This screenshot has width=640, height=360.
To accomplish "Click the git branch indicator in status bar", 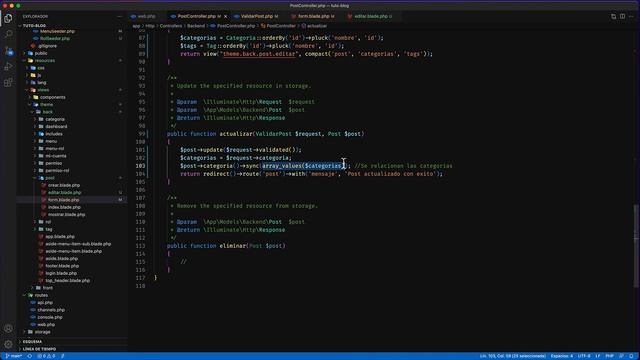I will click(x=14, y=356).
